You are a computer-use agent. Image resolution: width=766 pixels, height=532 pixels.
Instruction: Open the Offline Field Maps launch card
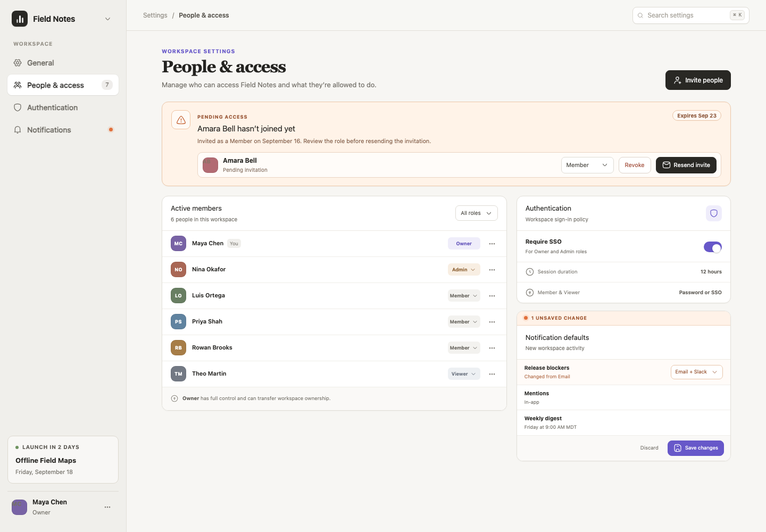pos(63,460)
